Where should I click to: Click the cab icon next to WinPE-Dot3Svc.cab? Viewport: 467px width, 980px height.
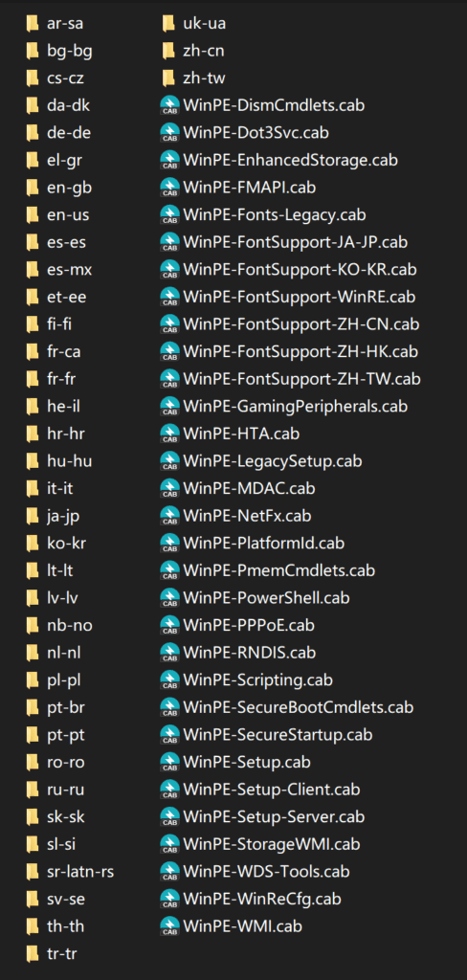pyautogui.click(x=169, y=132)
